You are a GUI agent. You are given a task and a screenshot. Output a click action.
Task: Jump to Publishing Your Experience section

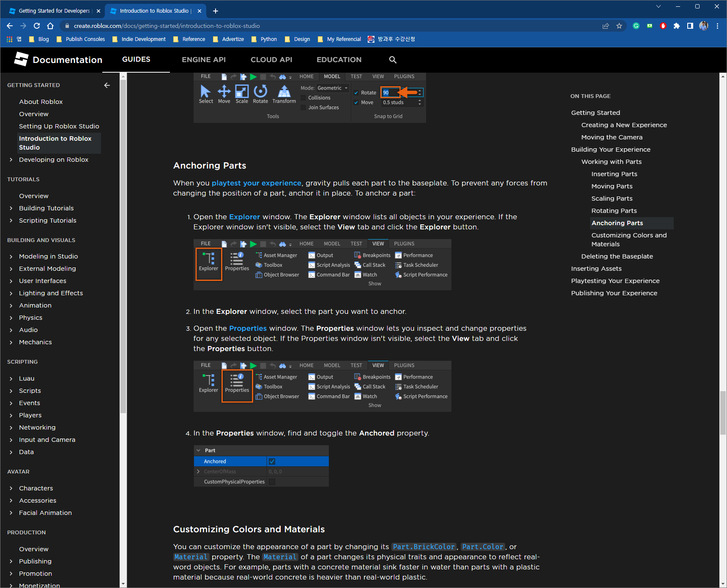(x=614, y=293)
